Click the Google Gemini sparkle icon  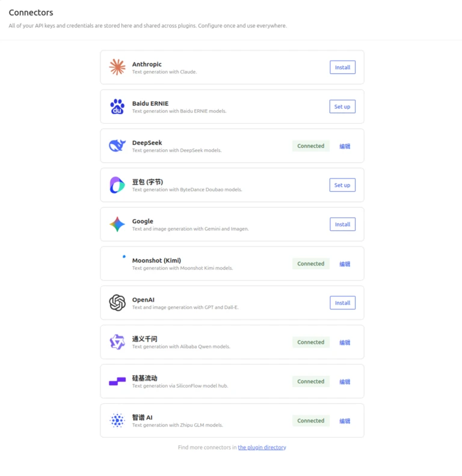[x=117, y=224]
